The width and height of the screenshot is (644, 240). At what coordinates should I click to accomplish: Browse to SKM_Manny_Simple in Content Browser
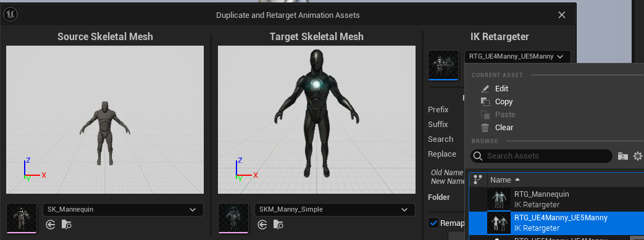point(278,225)
